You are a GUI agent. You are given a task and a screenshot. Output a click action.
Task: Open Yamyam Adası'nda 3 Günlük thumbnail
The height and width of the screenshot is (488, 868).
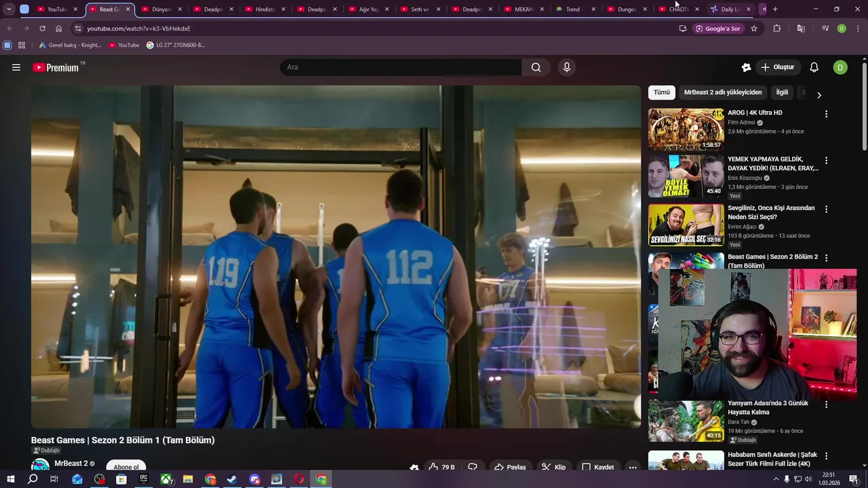[x=686, y=421]
